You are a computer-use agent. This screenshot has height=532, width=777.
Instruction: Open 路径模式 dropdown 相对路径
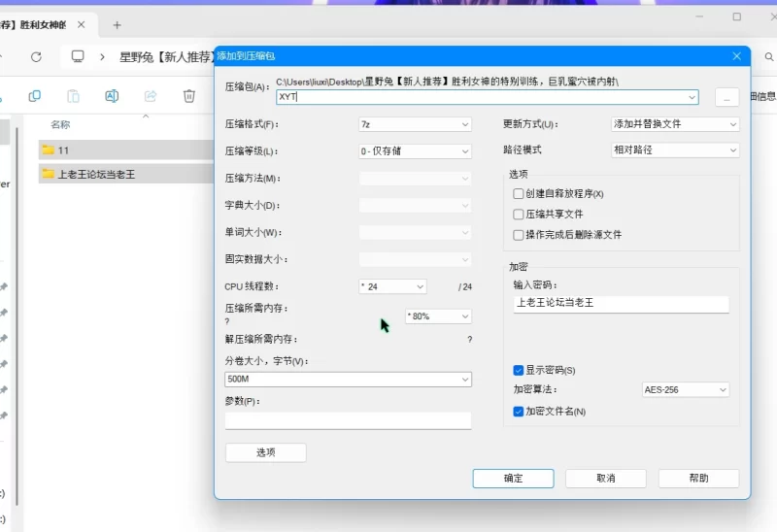(x=675, y=150)
